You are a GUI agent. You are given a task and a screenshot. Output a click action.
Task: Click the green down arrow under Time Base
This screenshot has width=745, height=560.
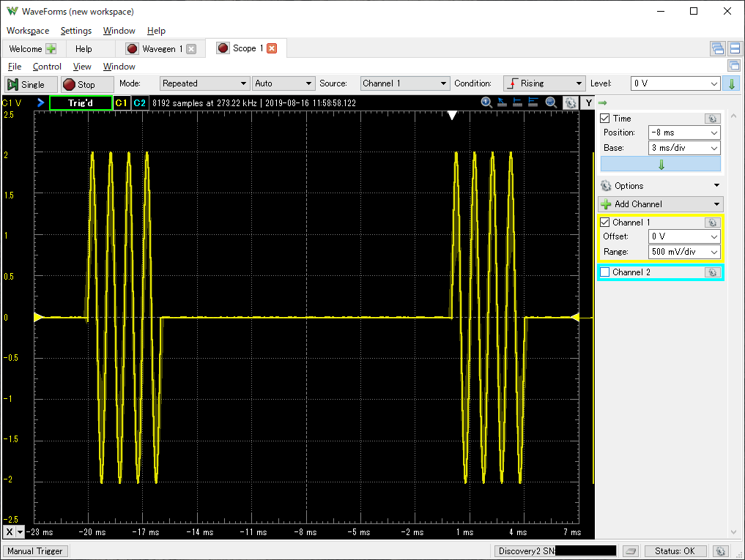(661, 165)
